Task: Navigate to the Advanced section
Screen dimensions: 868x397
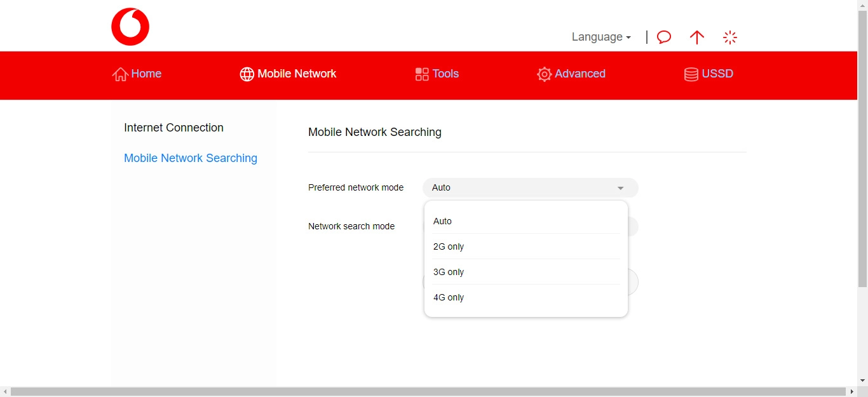Action: tap(579, 74)
